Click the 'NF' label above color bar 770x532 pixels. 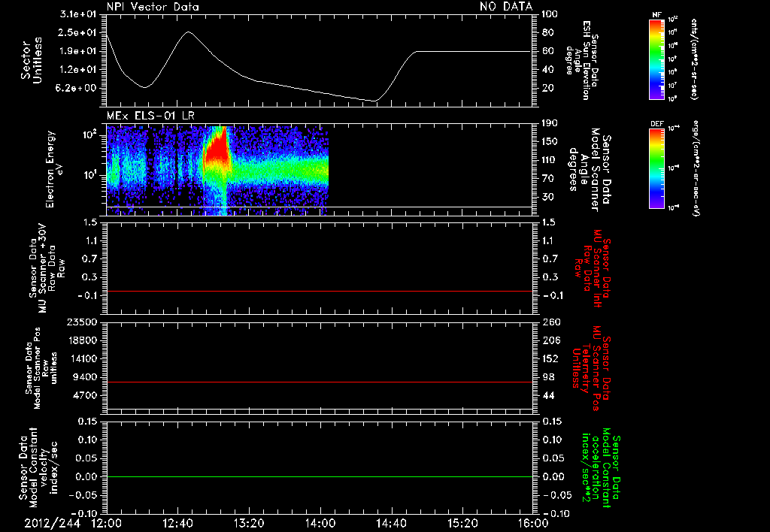pyautogui.click(x=656, y=15)
